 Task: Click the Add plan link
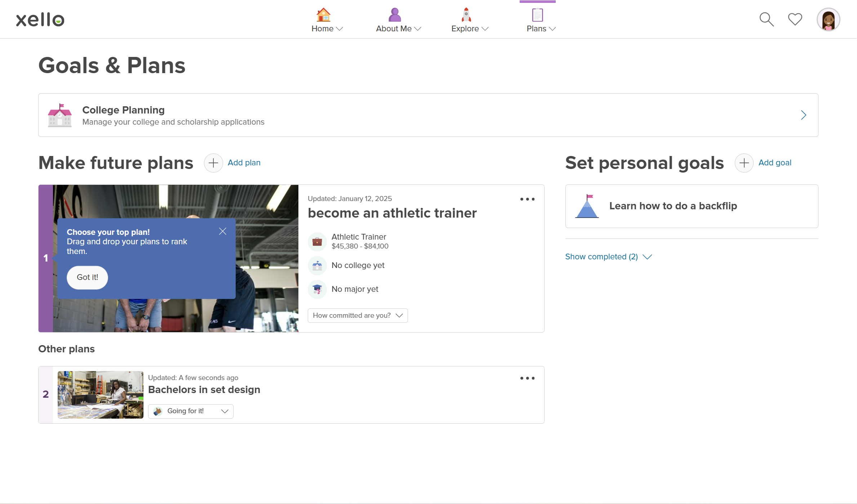click(244, 163)
